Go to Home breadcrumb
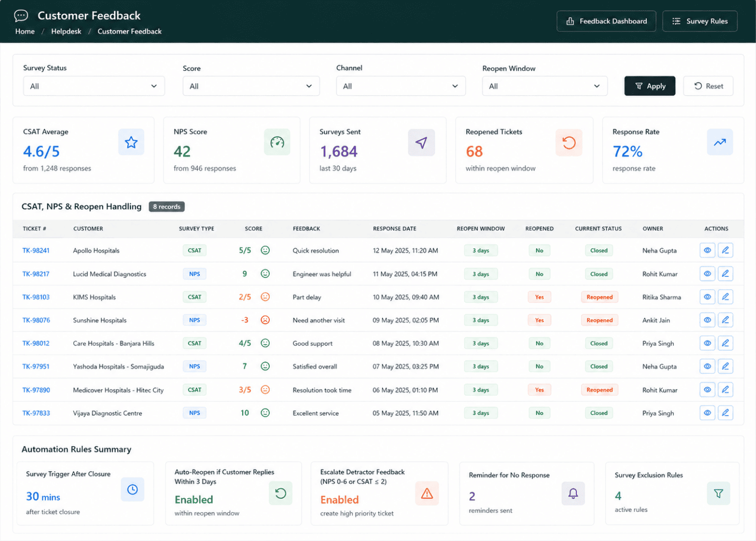This screenshot has height=541, width=756. pyautogui.click(x=25, y=31)
